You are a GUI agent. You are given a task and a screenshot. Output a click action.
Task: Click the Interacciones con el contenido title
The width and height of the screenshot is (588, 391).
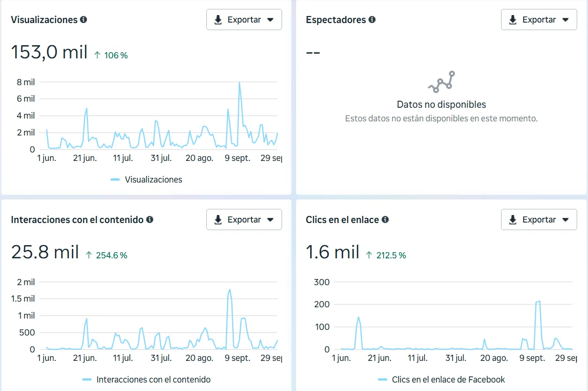coord(77,220)
